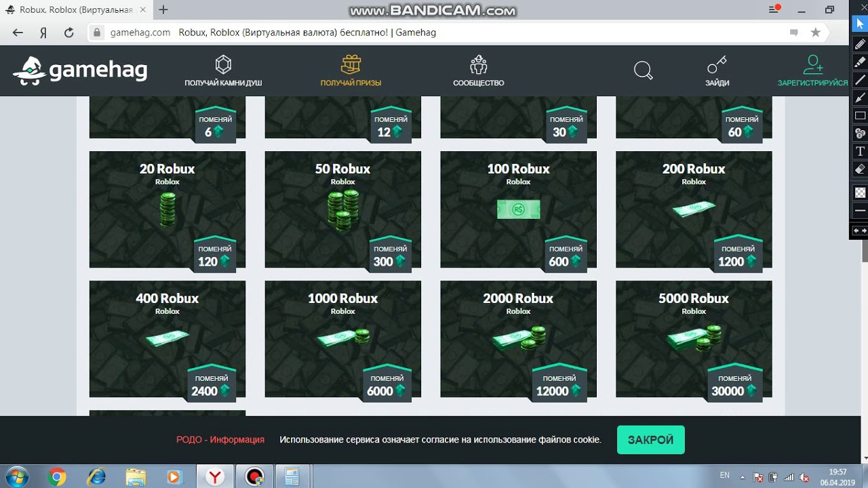Image resolution: width=868 pixels, height=488 pixels.
Task: Open the gift box prizes icon
Action: tap(351, 65)
